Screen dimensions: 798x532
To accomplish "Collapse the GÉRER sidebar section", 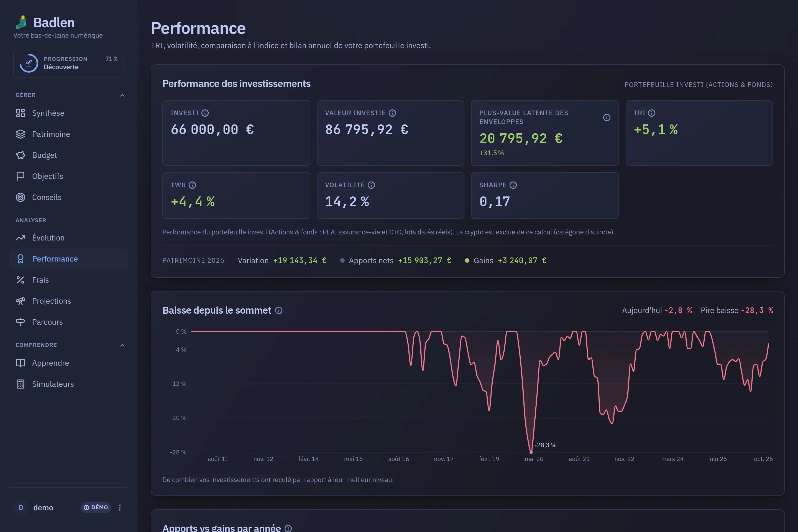I will click(122, 95).
